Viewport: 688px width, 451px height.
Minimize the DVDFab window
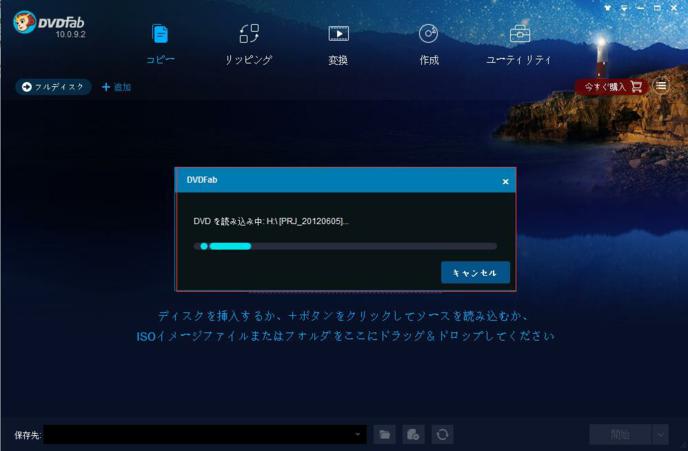coord(641,8)
